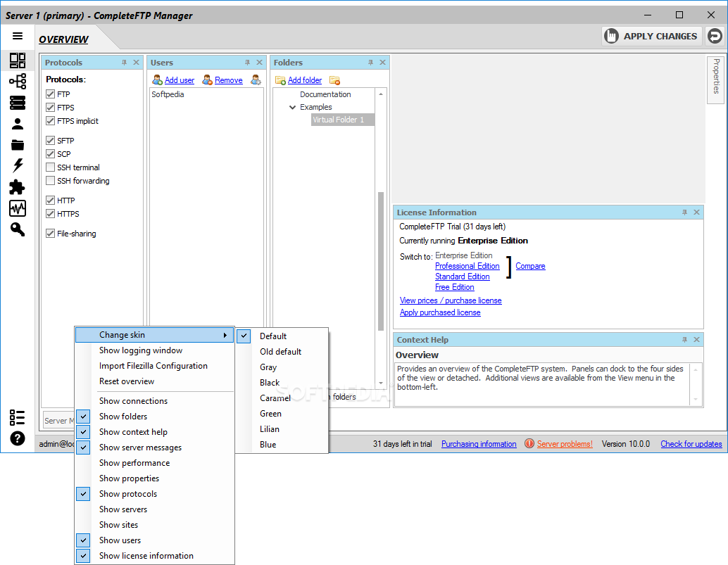The image size is (728, 565).
Task: Close the Context Help panel
Action: [x=696, y=340]
